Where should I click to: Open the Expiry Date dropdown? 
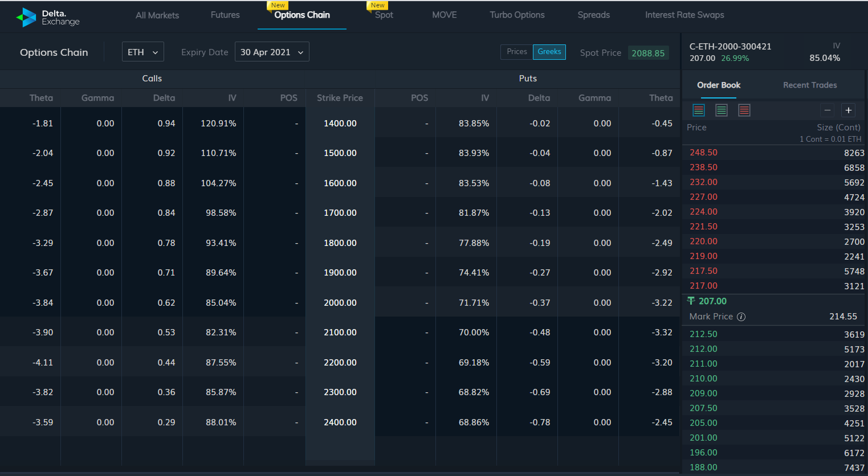(x=272, y=51)
